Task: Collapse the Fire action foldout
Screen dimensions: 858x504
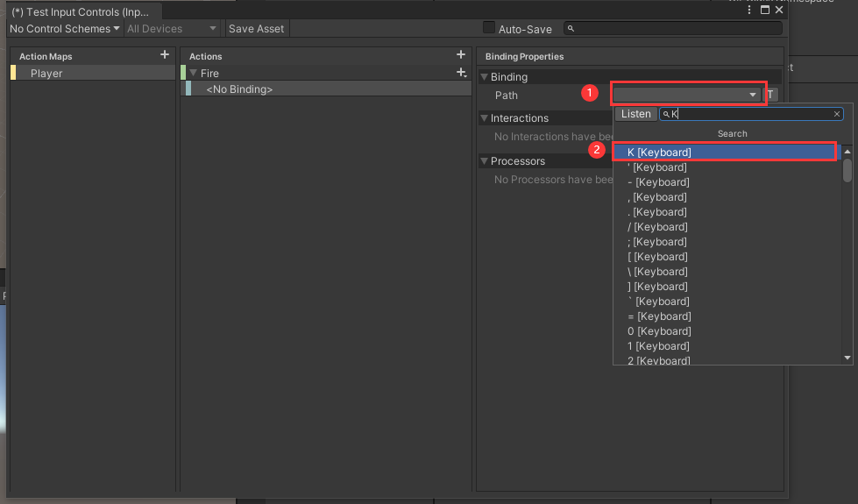Action: [194, 74]
